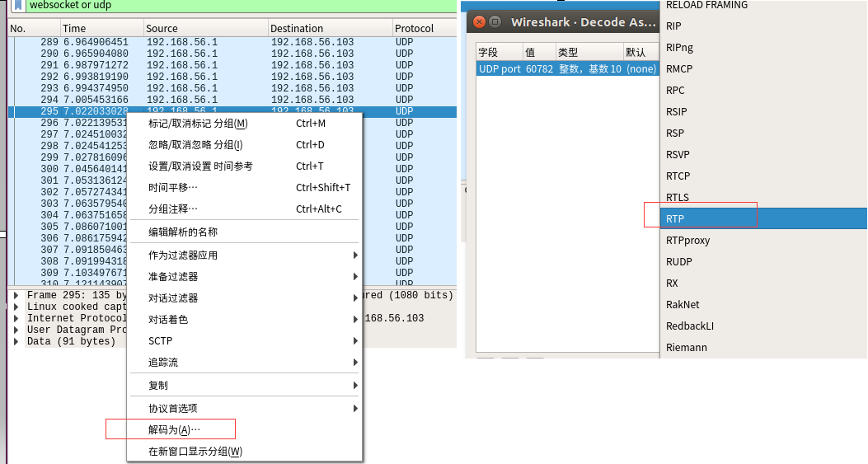The width and height of the screenshot is (868, 464).
Task: Pick Riemann from the protocol list
Action: (x=763, y=348)
